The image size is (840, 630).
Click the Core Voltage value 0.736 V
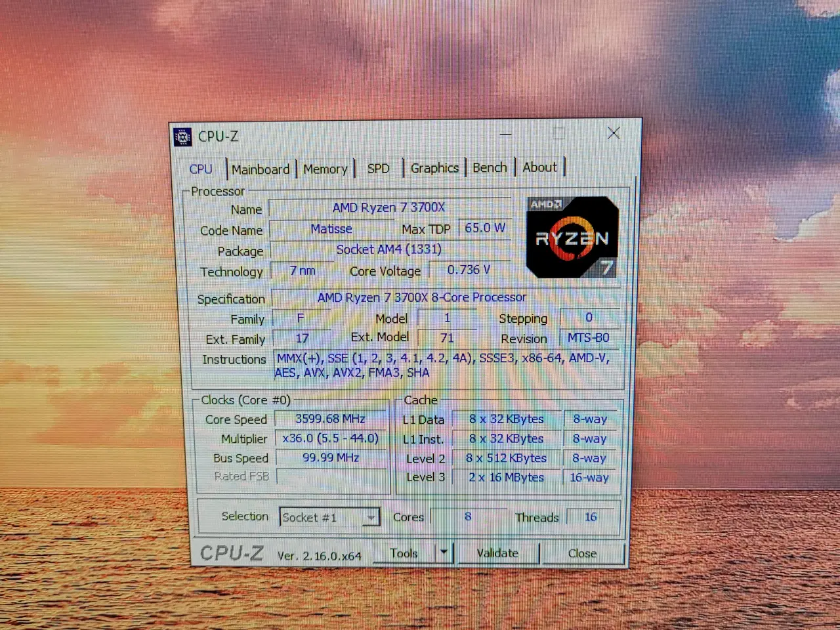(469, 270)
